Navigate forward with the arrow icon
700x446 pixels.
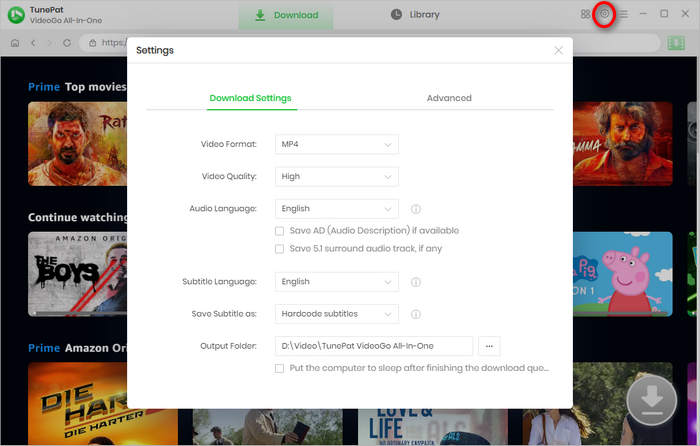point(50,43)
